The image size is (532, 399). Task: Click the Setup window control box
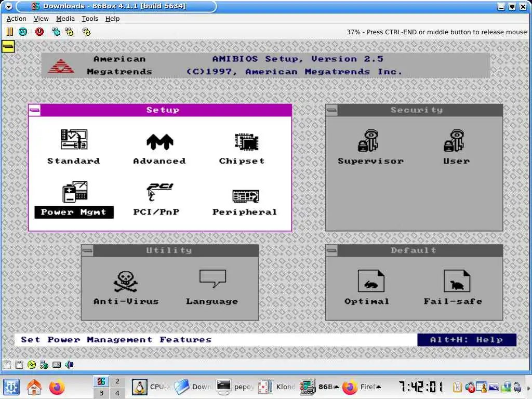[35, 110]
